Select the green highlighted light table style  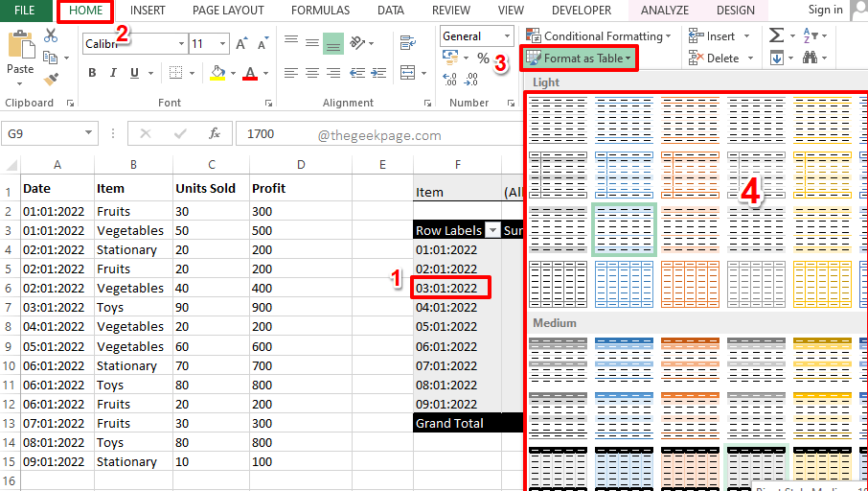[x=624, y=229]
